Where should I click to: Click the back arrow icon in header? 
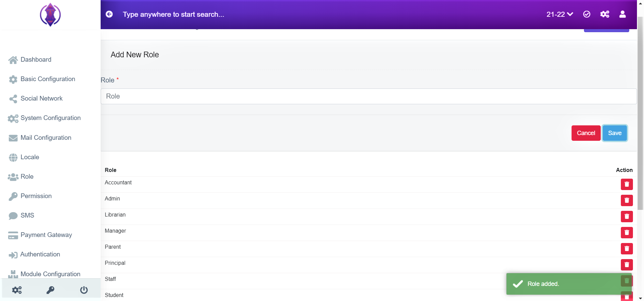tap(109, 14)
